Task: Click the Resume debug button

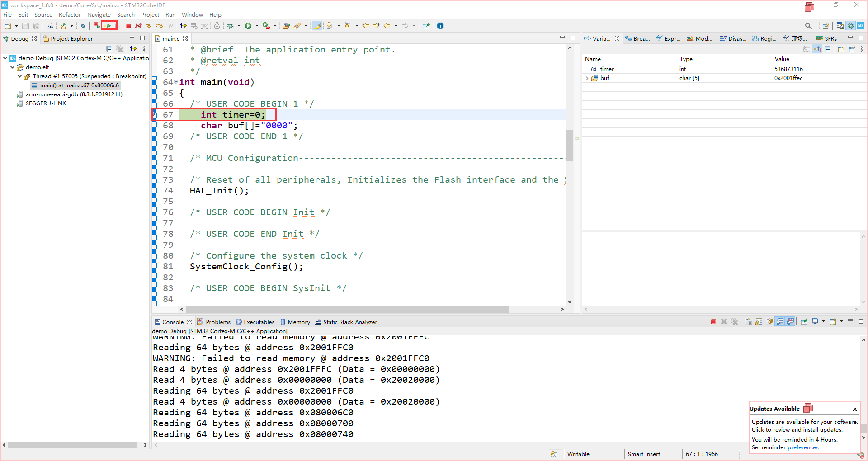Action: 108,26
